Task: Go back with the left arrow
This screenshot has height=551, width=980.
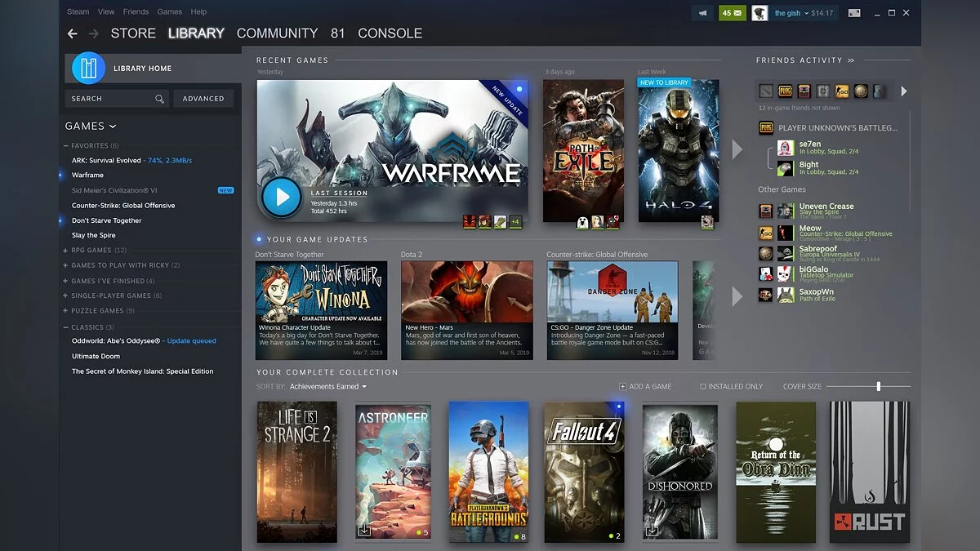Action: click(x=73, y=33)
